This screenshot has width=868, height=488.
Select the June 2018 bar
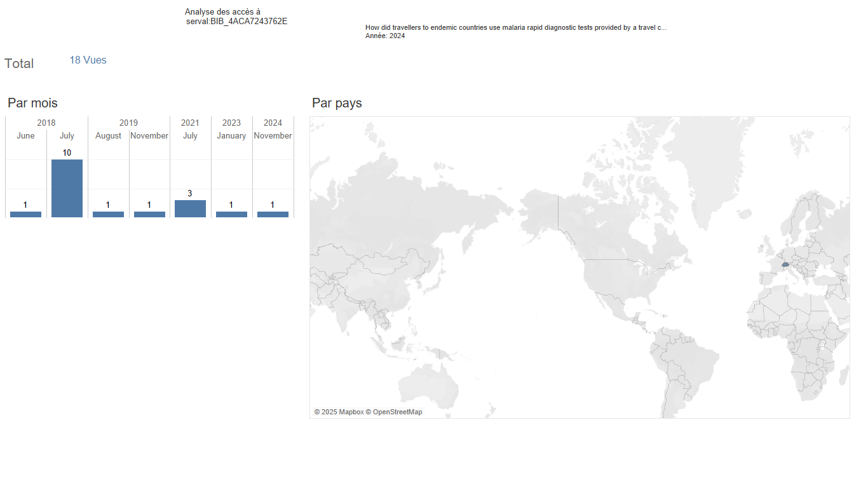[25, 214]
